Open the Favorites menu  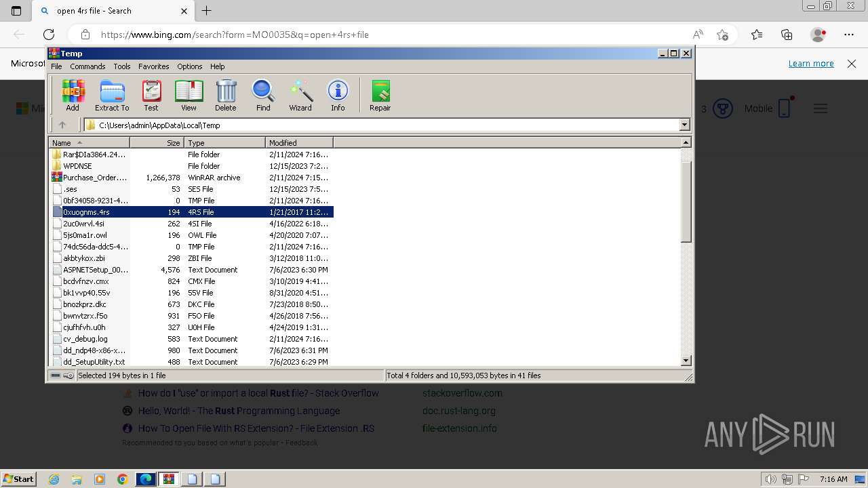tap(154, 66)
